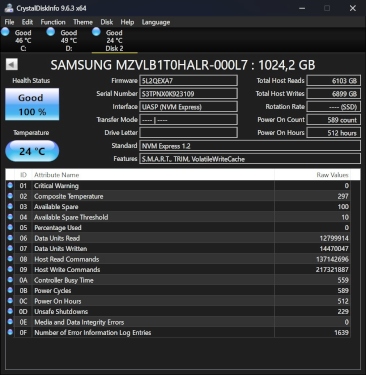Click the Transfer Mode field
Image resolution: width=366 pixels, height=375 pixels.
point(188,120)
